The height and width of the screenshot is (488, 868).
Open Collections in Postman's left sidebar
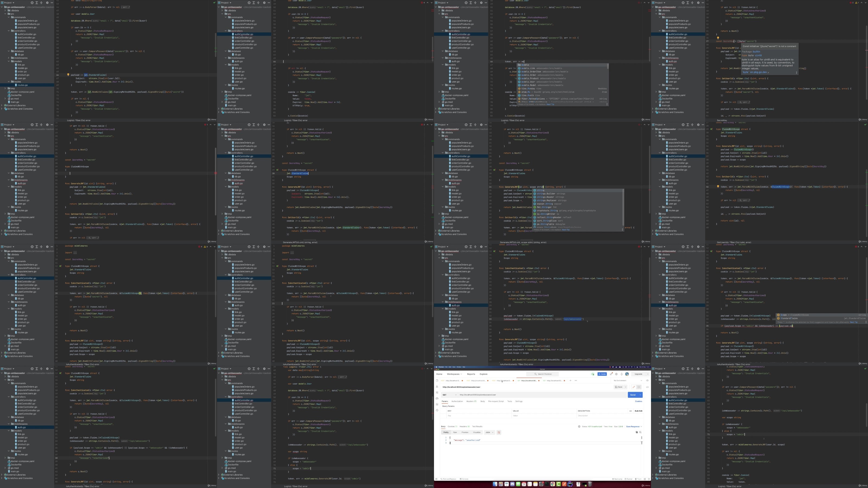pos(437,381)
